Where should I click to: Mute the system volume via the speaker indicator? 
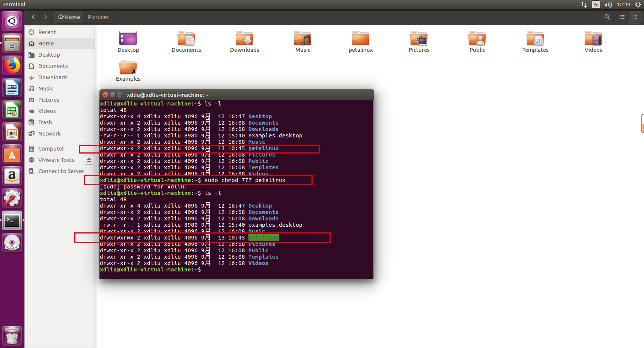pos(608,5)
